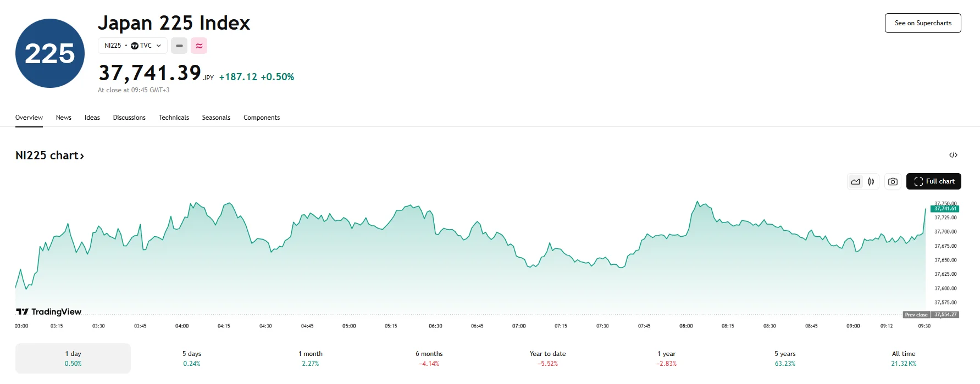This screenshot has height=384, width=980.
Task: Open the NI225 TVC symbol dropdown
Action: [132, 46]
